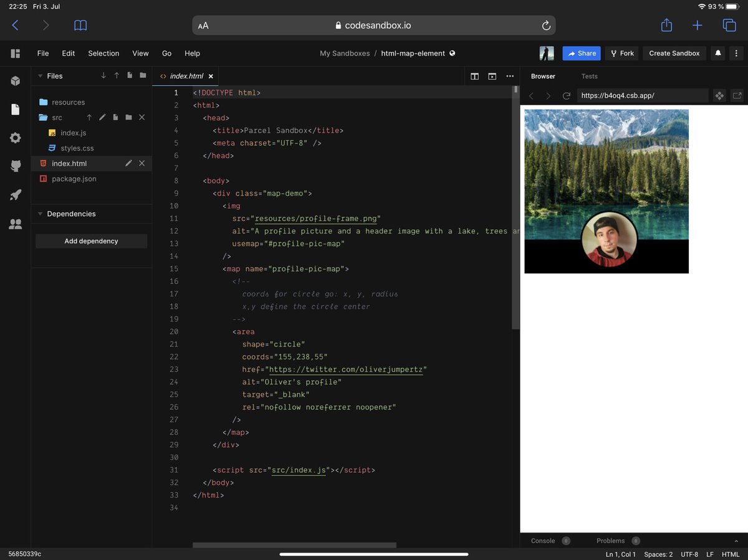This screenshot has width=748, height=560.
Task: Click the preview URL field
Action: point(643,96)
